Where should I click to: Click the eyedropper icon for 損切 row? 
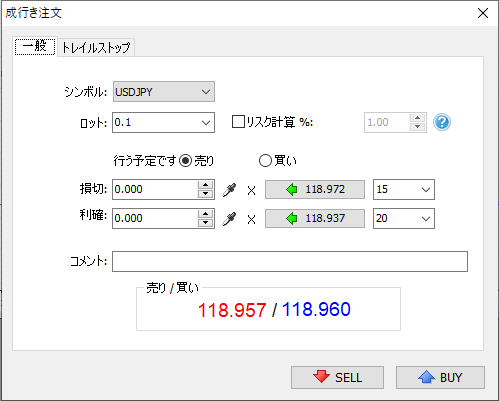229,190
